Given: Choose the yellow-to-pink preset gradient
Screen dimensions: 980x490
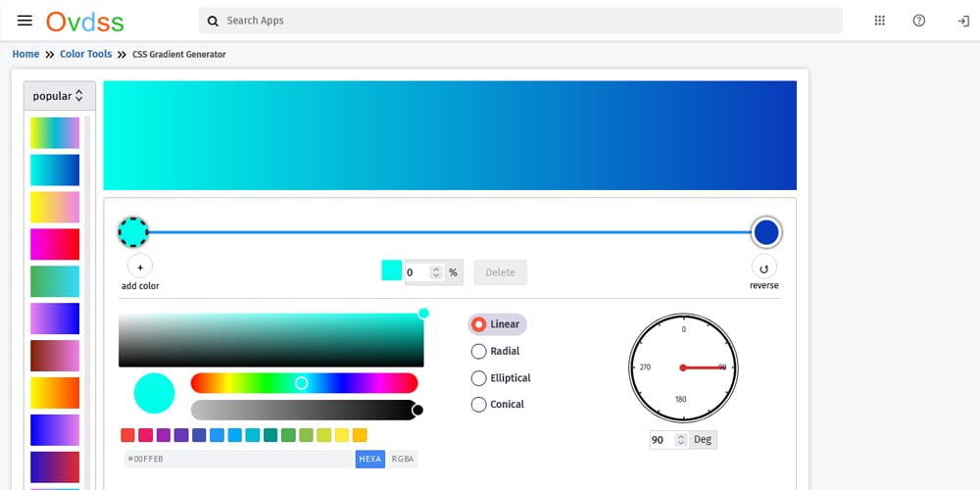Looking at the screenshot, I should (x=55, y=208).
